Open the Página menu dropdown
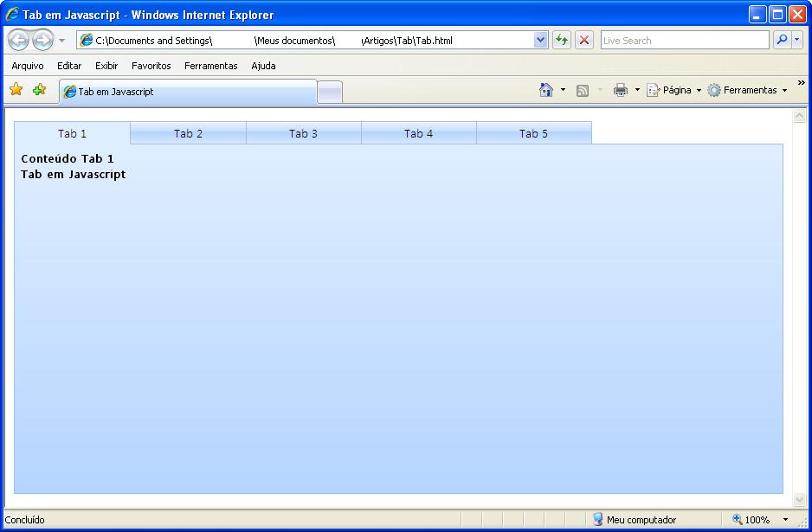Screen dimensions: 812x532 (x=676, y=89)
